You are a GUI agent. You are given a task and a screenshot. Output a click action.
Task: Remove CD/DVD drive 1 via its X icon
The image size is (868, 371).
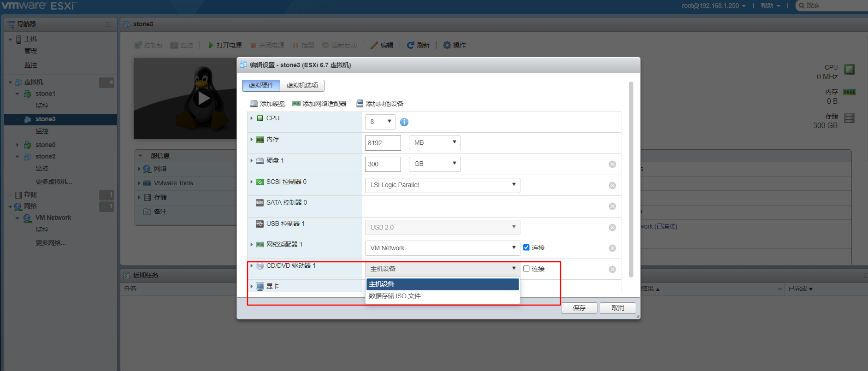[x=612, y=270]
